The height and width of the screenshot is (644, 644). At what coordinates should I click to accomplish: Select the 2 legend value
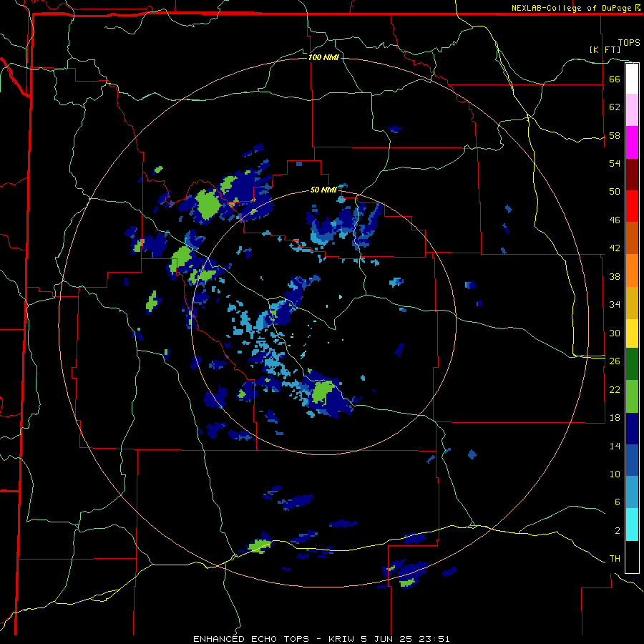click(x=617, y=531)
